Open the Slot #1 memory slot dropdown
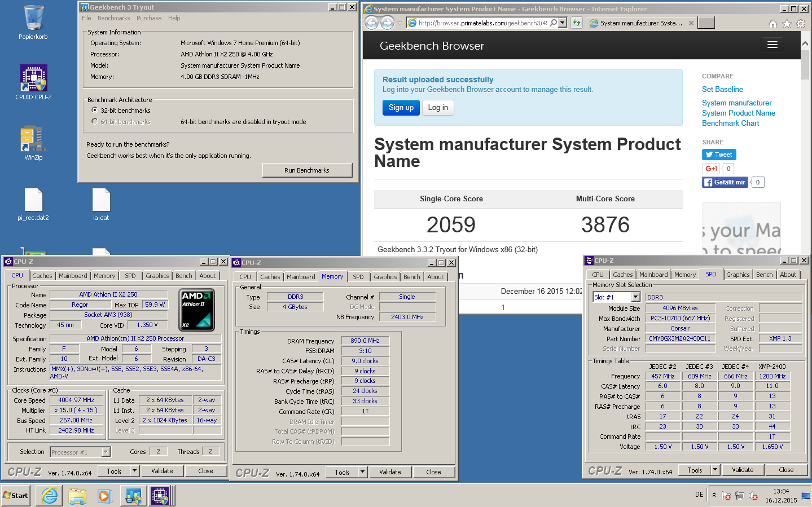The width and height of the screenshot is (812, 507). 636,297
